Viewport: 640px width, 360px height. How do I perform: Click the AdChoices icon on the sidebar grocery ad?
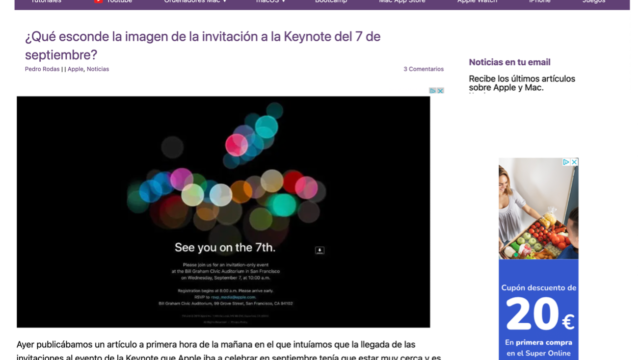click(566, 162)
